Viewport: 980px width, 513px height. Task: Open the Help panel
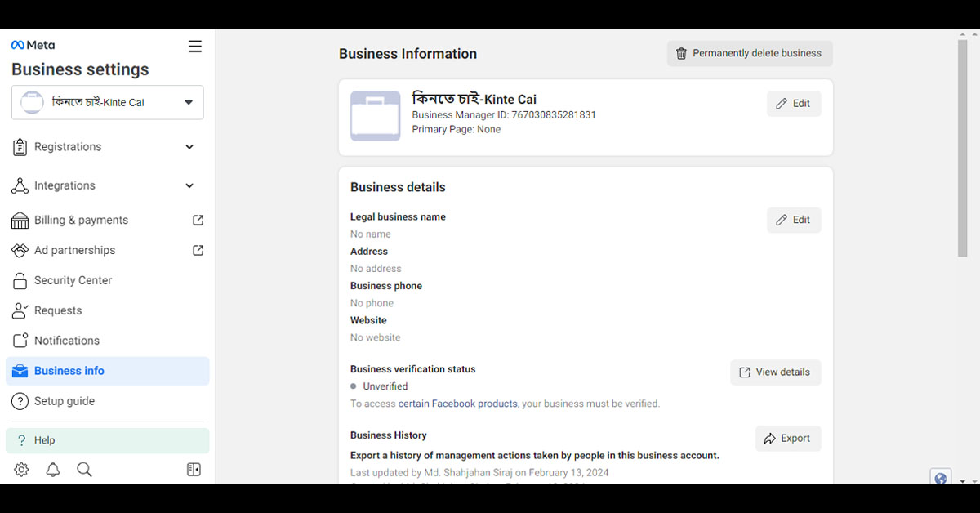click(108, 440)
